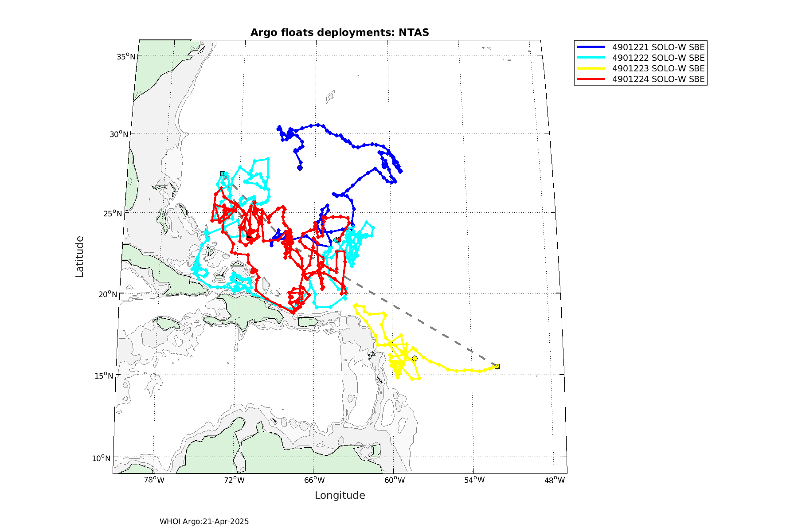Select legend entry '4901221 SOLO-W SBE'
The width and height of the screenshot is (798, 532).
tap(658, 47)
